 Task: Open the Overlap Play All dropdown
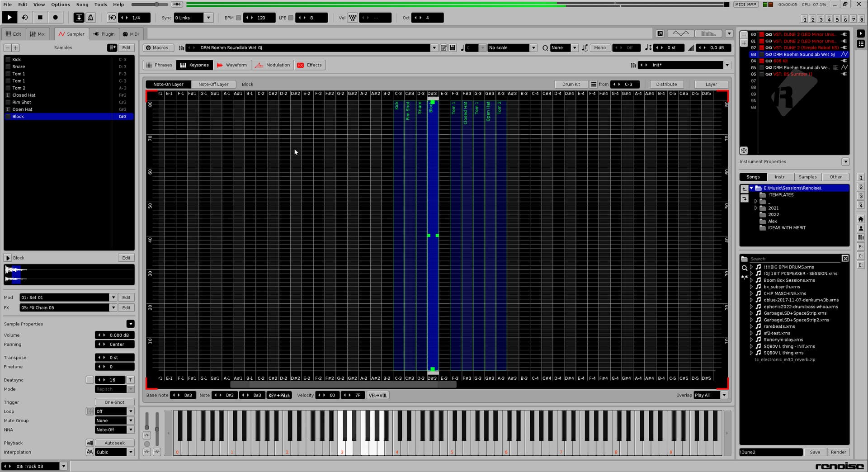[724, 395]
